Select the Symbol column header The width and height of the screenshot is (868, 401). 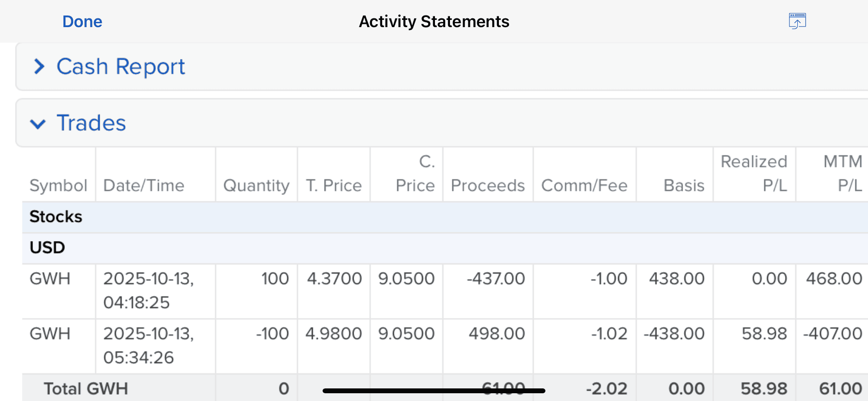[58, 185]
